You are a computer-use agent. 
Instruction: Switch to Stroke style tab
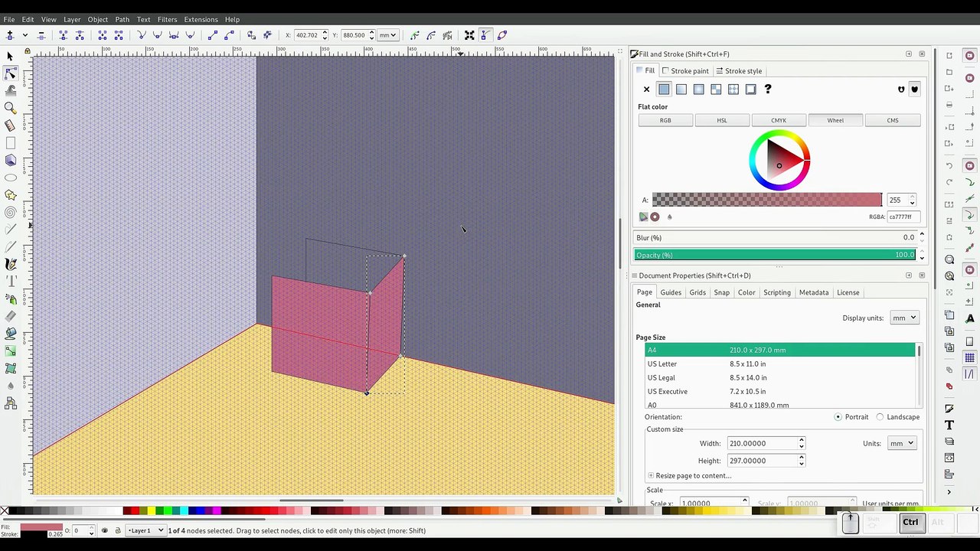coord(739,71)
